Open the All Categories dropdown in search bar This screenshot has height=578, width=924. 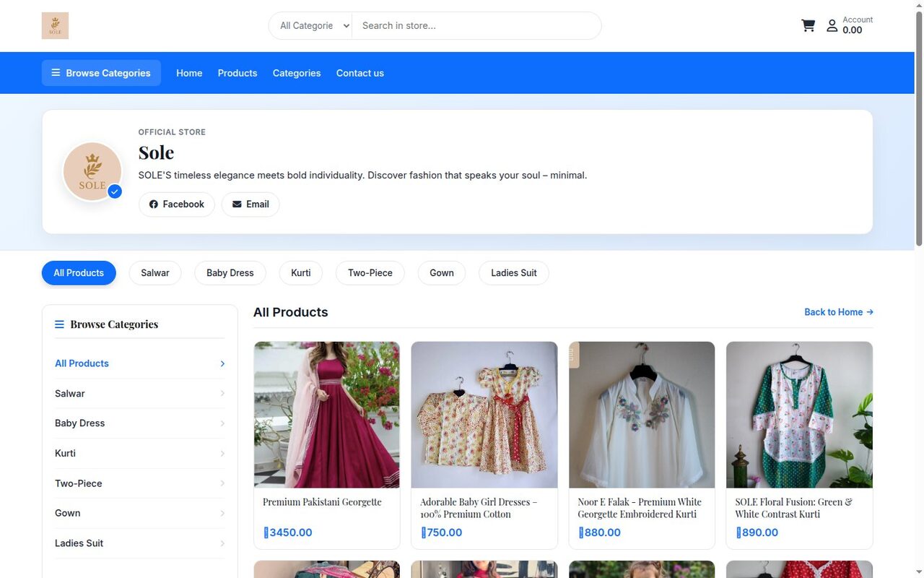310,26
